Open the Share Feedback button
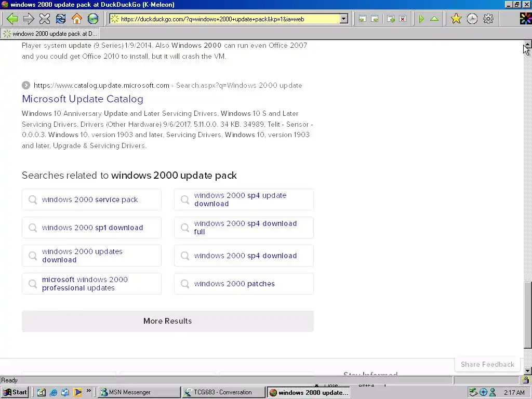 487,364
